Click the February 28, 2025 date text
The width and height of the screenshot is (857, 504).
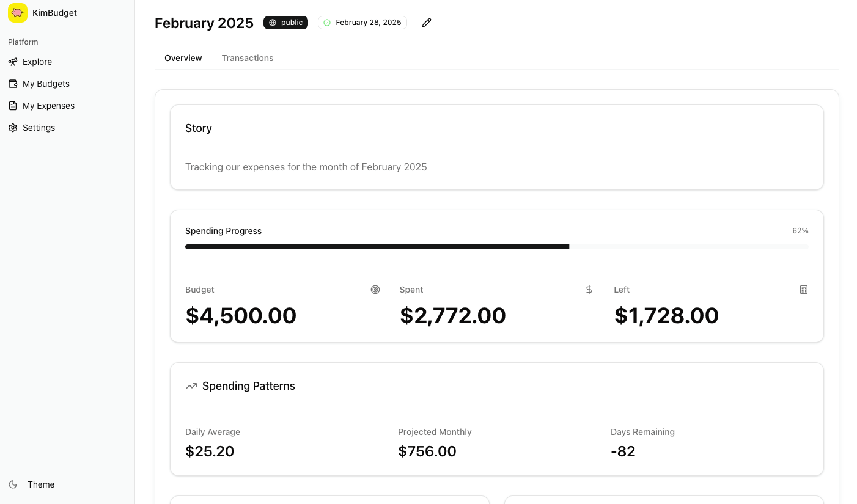click(x=369, y=23)
